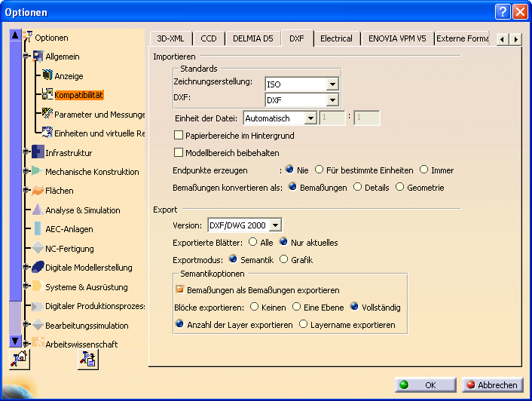This screenshot has width=532, height=401.
Task: Click the Systeme & Ausrüstung icon
Action: pyautogui.click(x=37, y=286)
